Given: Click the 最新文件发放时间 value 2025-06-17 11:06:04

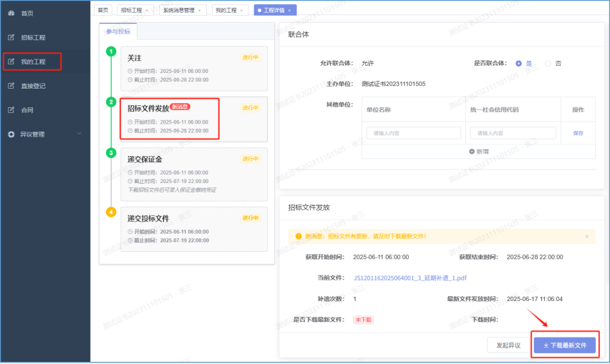Looking at the screenshot, I should pyautogui.click(x=535, y=299).
